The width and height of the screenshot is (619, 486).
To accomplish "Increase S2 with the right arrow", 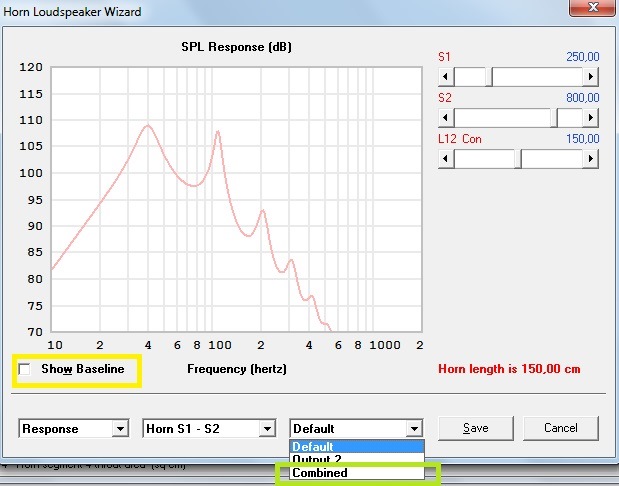I will (x=591, y=118).
